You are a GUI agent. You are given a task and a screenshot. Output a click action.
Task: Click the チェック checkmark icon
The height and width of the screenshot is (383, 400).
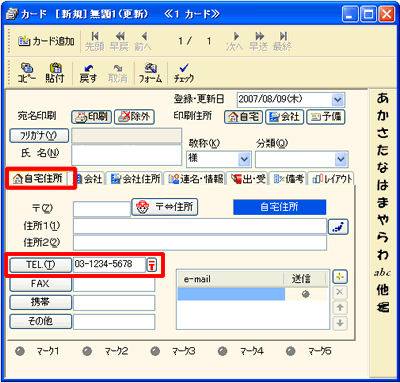(184, 68)
